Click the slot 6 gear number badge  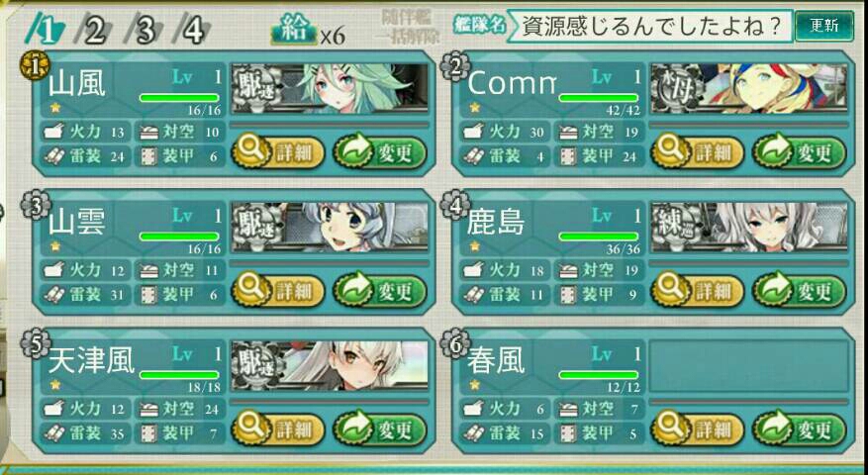454,345
